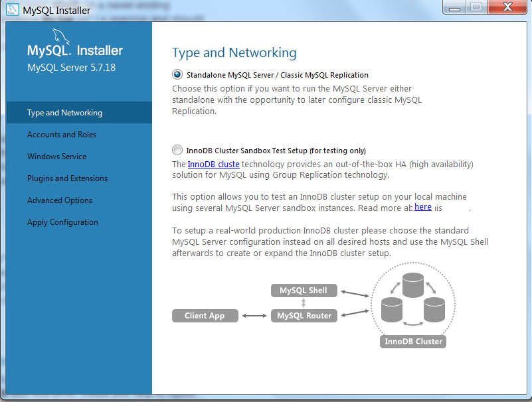Go to Type and Networking step
Screen dimensions: 532x402
point(79,113)
